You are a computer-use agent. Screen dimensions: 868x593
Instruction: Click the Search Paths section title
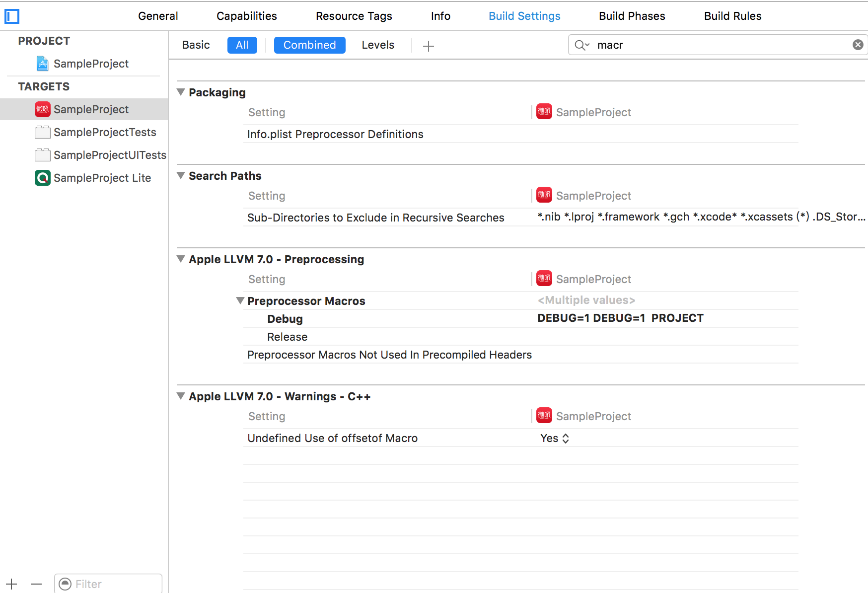[225, 176]
